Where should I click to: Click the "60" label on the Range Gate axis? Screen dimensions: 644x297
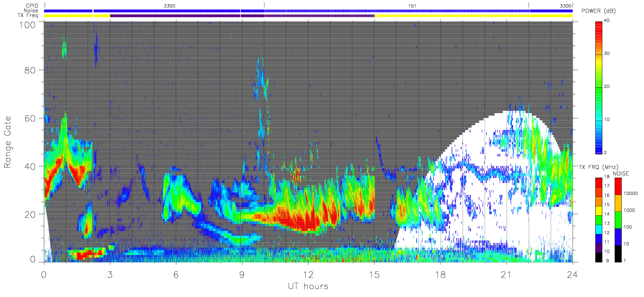tap(30, 118)
